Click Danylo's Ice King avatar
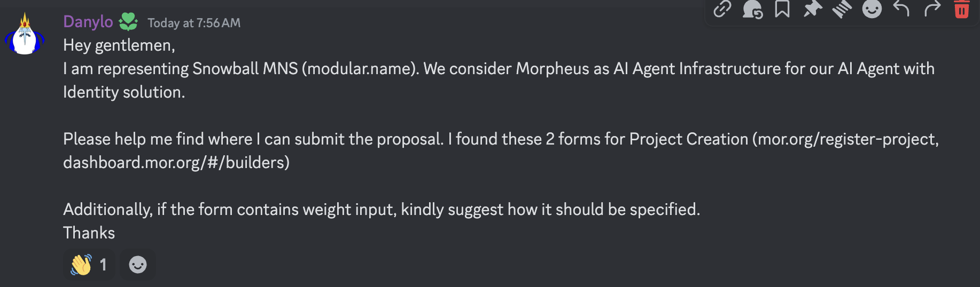The image size is (980, 287). (x=25, y=36)
